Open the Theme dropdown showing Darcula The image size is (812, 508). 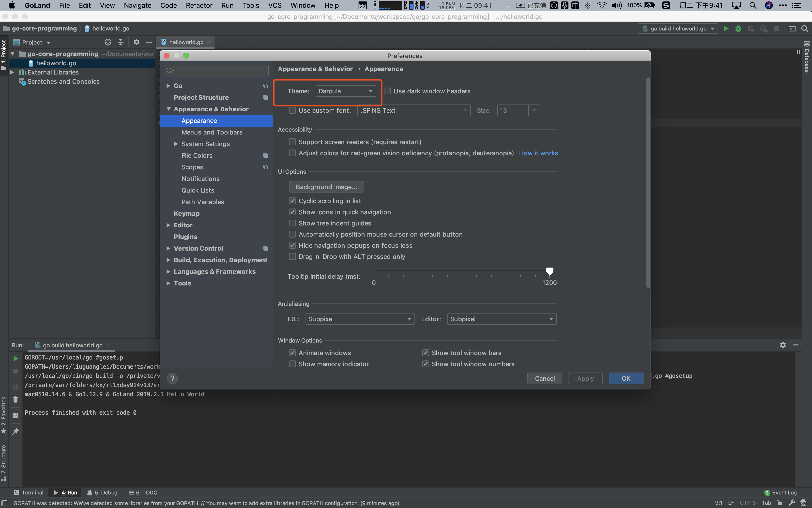(346, 91)
